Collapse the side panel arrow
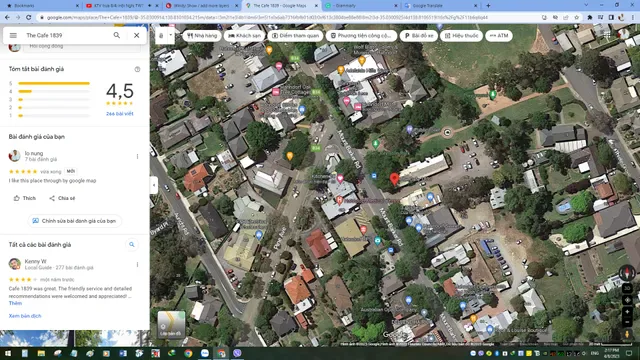 (x=154, y=185)
